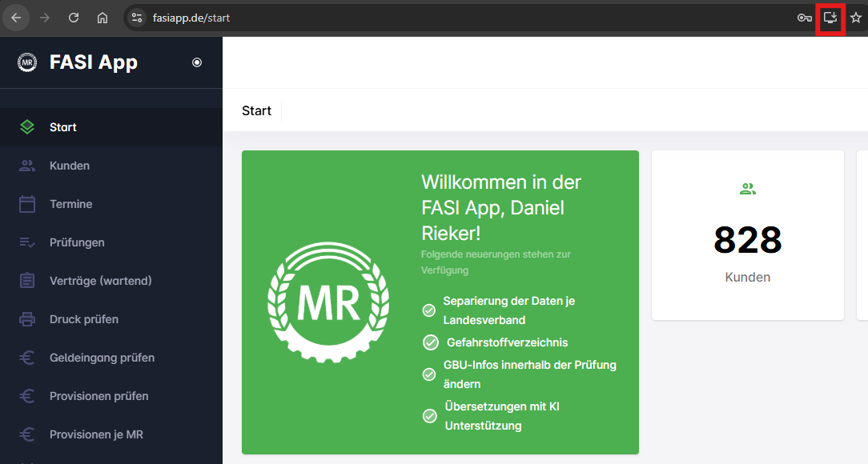Install app via address bar icon
The width and height of the screenshot is (868, 464).
point(830,18)
